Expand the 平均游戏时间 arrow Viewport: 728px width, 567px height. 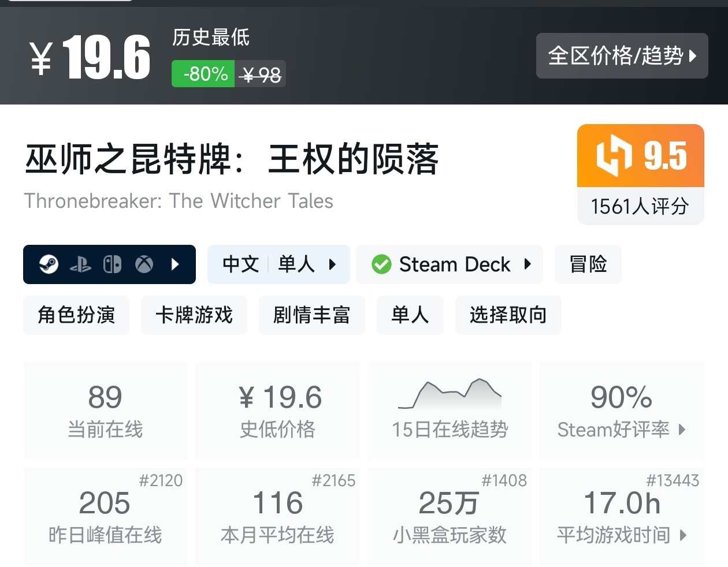click(683, 535)
